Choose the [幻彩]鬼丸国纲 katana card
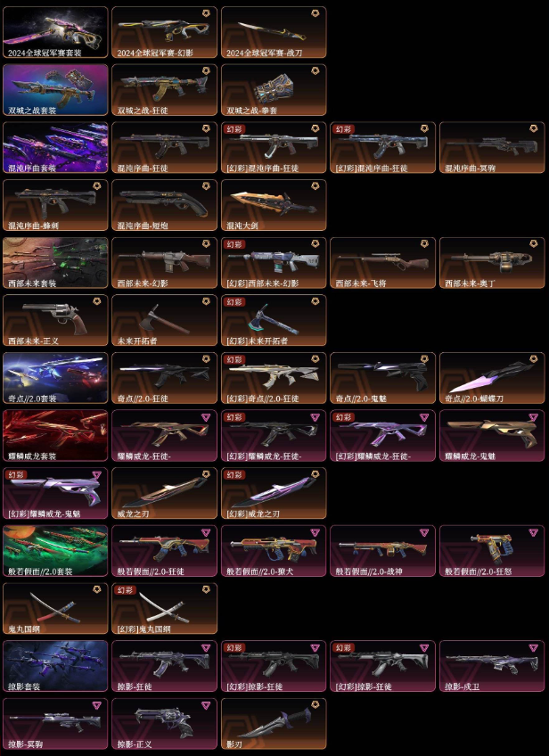This screenshot has width=549, height=756. 164,609
